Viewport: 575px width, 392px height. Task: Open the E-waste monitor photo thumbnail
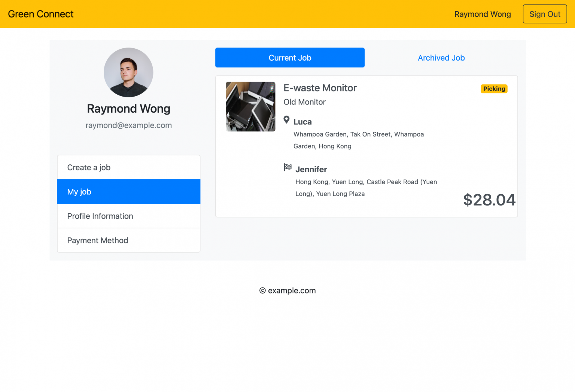pyautogui.click(x=250, y=107)
